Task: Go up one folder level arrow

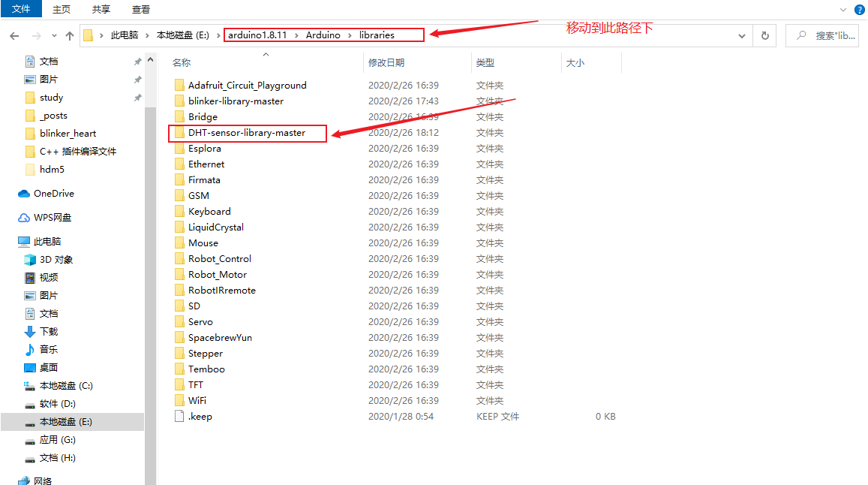Action: click(70, 35)
